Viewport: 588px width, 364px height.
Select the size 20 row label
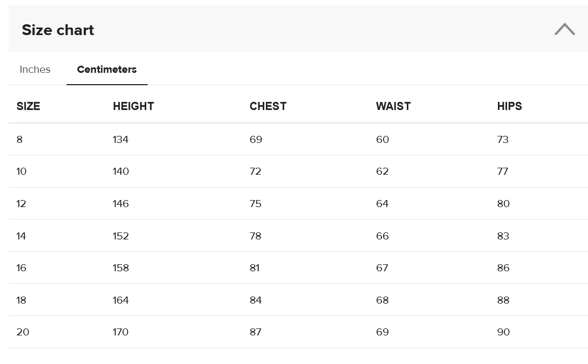click(x=23, y=332)
